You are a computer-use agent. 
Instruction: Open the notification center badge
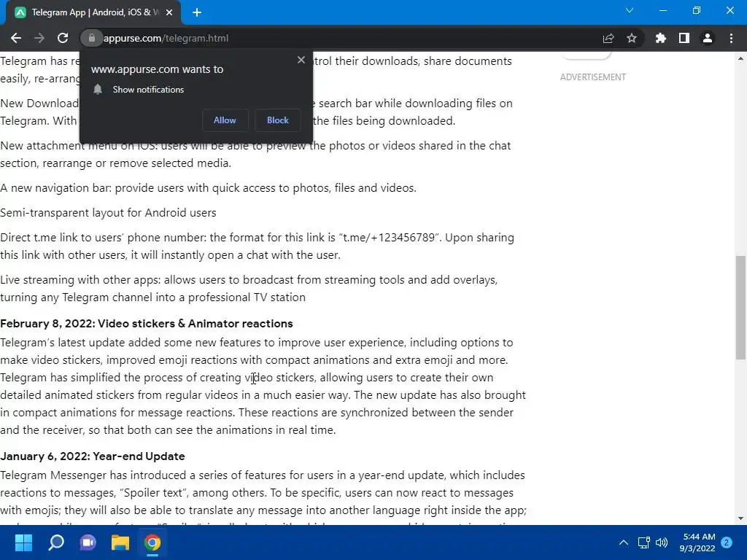[x=727, y=542]
